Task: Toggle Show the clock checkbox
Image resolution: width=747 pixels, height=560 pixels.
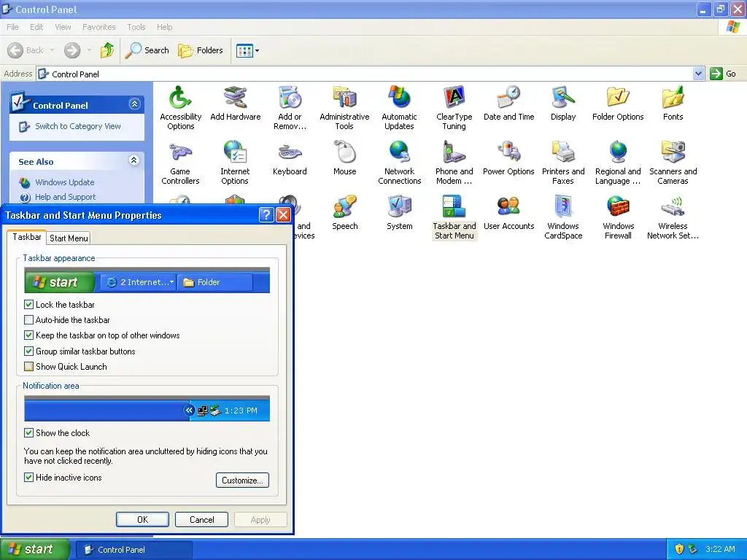Action: tap(28, 433)
